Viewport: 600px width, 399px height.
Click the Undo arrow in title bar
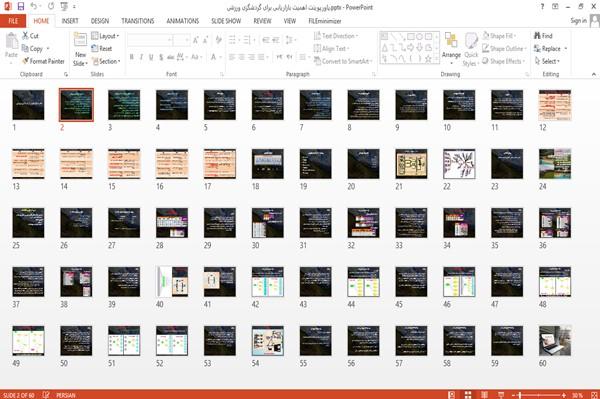[x=34, y=6]
